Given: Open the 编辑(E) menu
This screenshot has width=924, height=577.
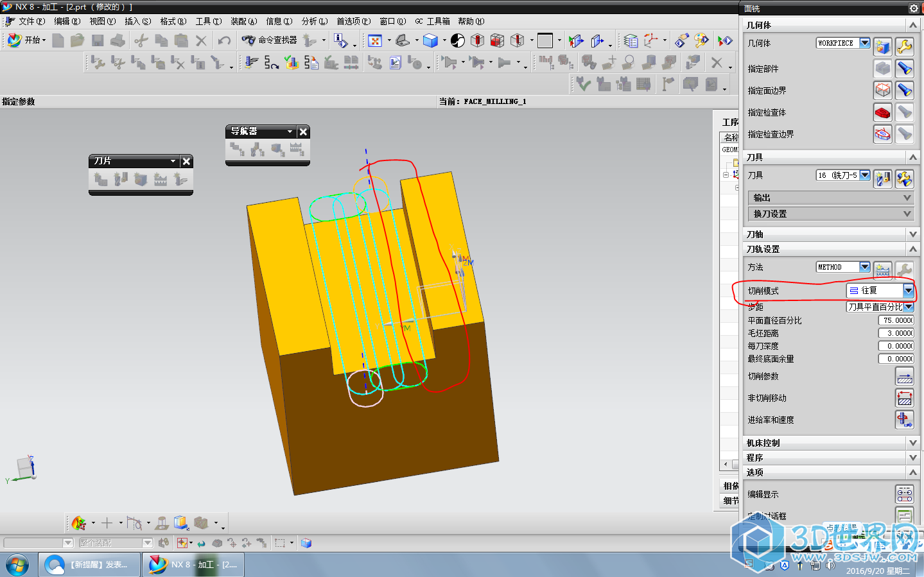Looking at the screenshot, I should (x=67, y=21).
